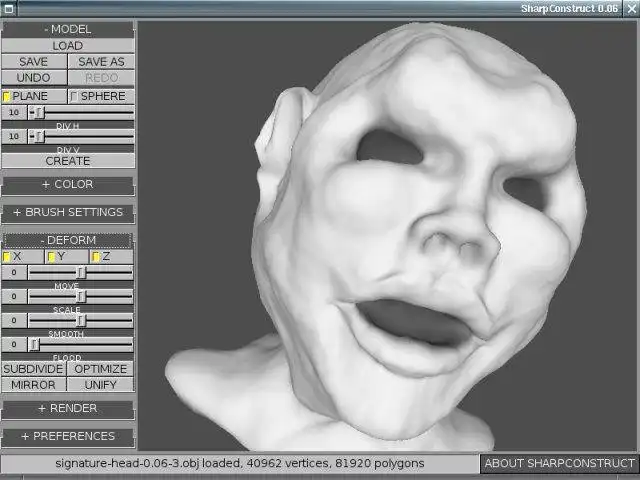Adjust the SMOOTH deform slider
This screenshot has width=640, height=480.
click(x=81, y=321)
